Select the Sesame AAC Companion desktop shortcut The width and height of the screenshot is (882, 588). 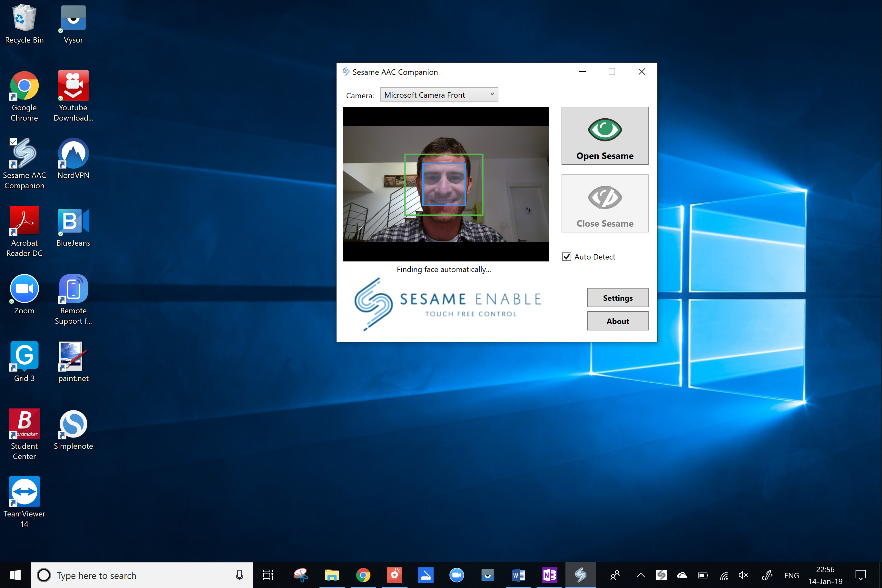pos(24,164)
